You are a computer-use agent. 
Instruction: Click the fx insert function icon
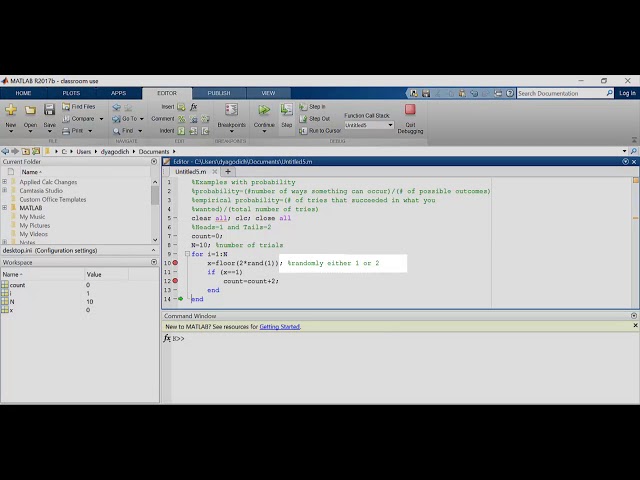(193, 107)
